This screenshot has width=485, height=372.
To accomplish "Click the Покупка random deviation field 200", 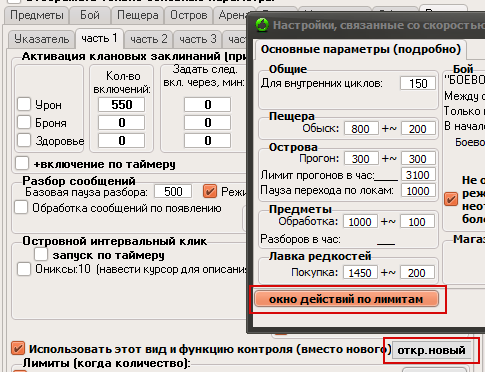I will [x=418, y=273].
